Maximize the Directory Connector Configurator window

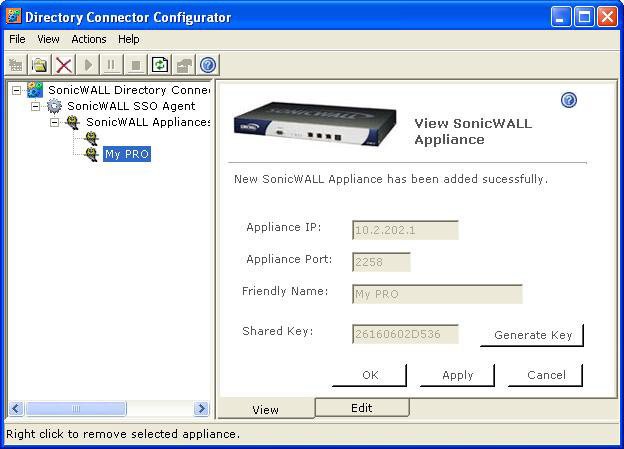click(584, 17)
